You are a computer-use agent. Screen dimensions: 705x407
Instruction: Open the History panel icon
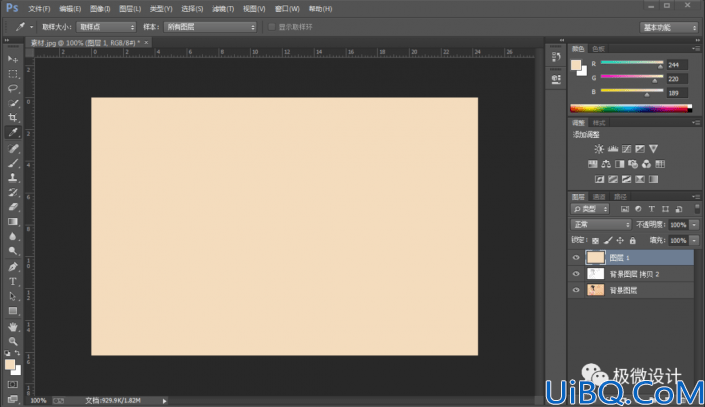(x=556, y=57)
